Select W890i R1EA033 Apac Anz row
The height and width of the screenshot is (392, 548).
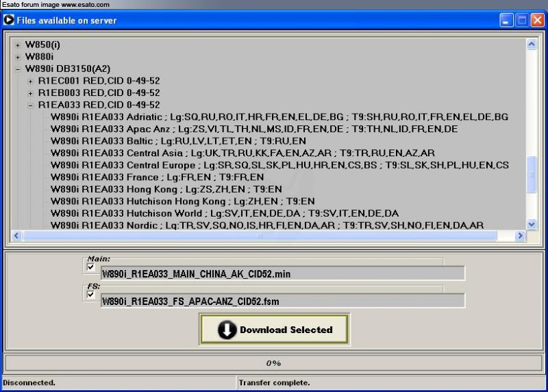click(254, 129)
